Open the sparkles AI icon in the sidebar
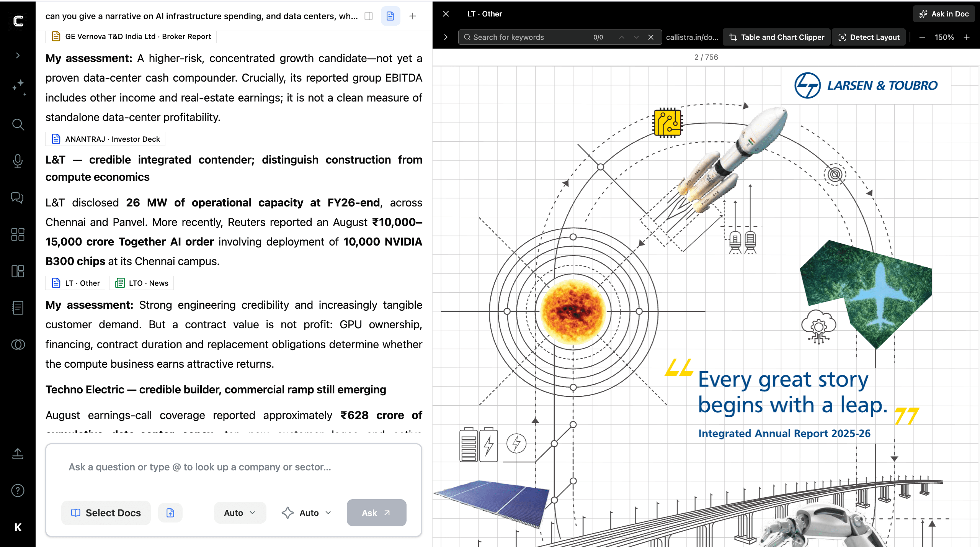The height and width of the screenshot is (547, 980). [x=18, y=88]
